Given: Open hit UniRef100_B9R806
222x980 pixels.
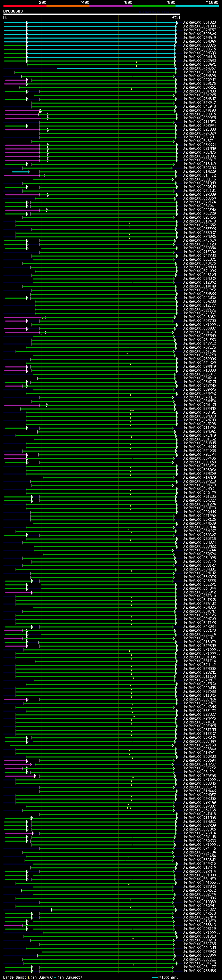Looking at the screenshot, I should click(199, 34).
